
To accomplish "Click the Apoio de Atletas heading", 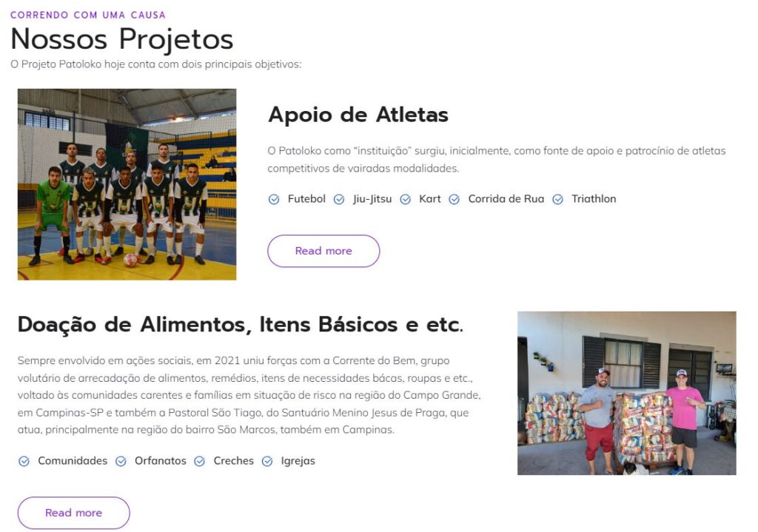I will [x=358, y=115].
